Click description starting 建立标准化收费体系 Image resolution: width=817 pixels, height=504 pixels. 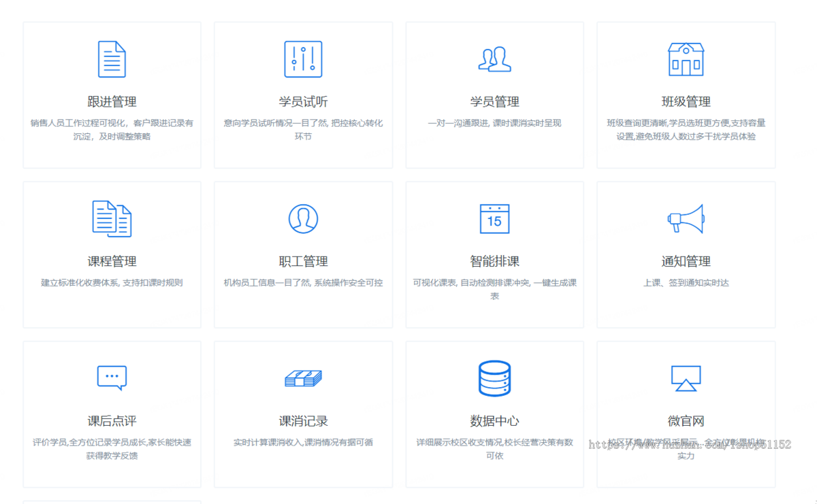pyautogui.click(x=112, y=283)
